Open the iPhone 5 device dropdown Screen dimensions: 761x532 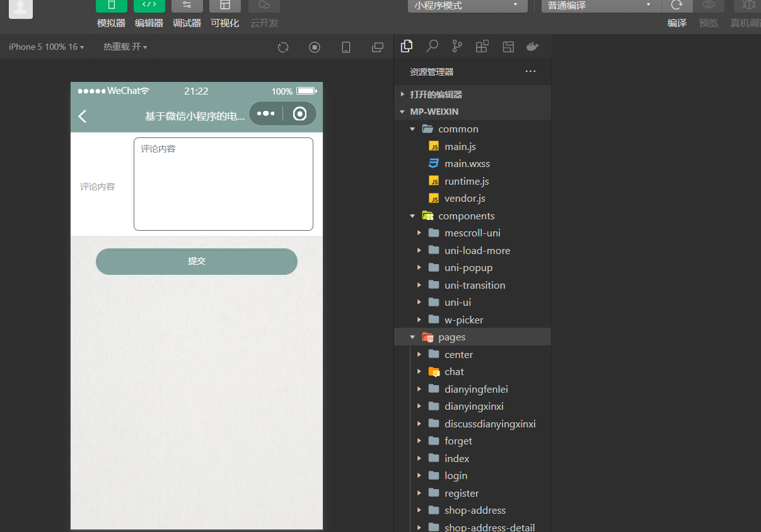pos(46,47)
